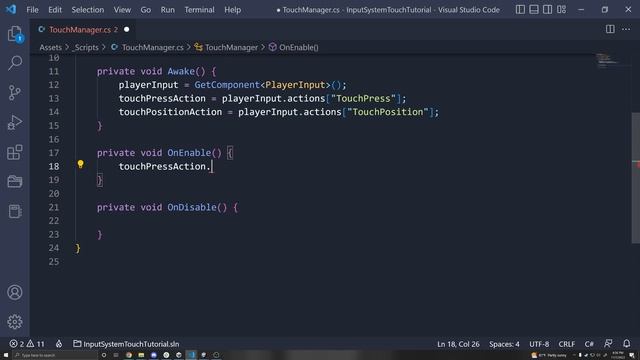Screen dimensions: 640x360
Task: Open the Accounts menu icon
Action: 15,292
